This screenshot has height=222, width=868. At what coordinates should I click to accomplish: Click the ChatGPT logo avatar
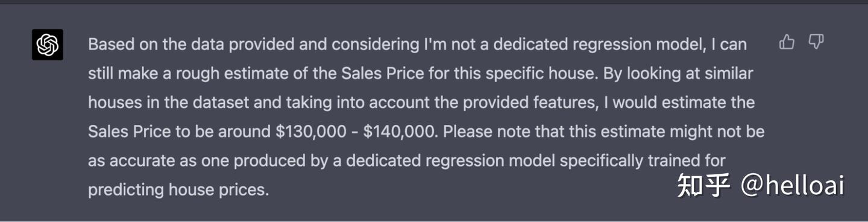[x=48, y=45]
